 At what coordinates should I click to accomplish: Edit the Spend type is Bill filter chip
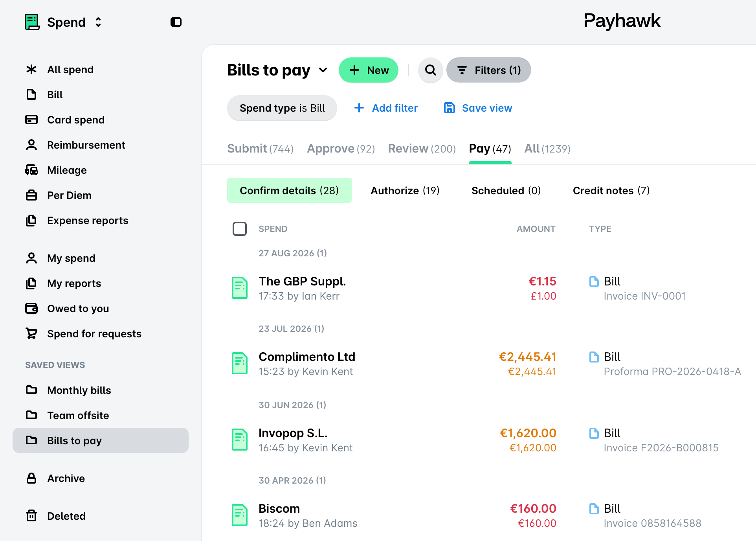(x=282, y=108)
